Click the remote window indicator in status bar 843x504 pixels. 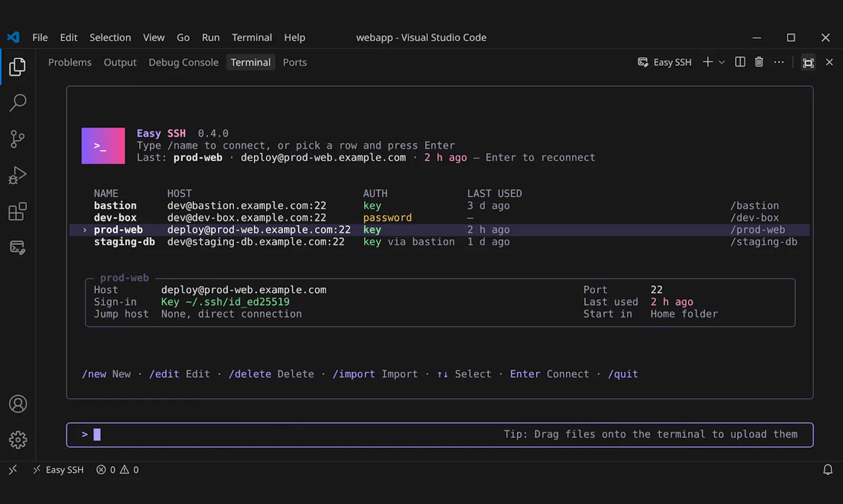(x=13, y=469)
